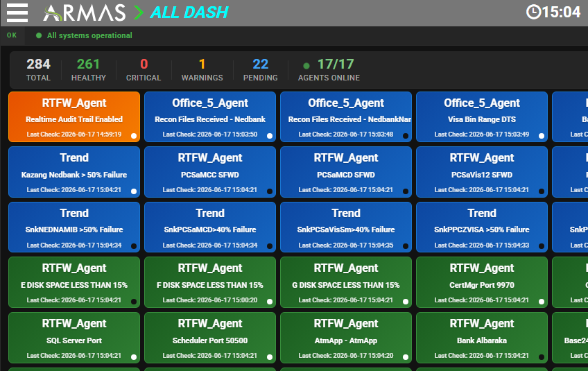Image resolution: width=588 pixels, height=371 pixels.
Task: Click the ARMAS logo
Action: point(85,12)
